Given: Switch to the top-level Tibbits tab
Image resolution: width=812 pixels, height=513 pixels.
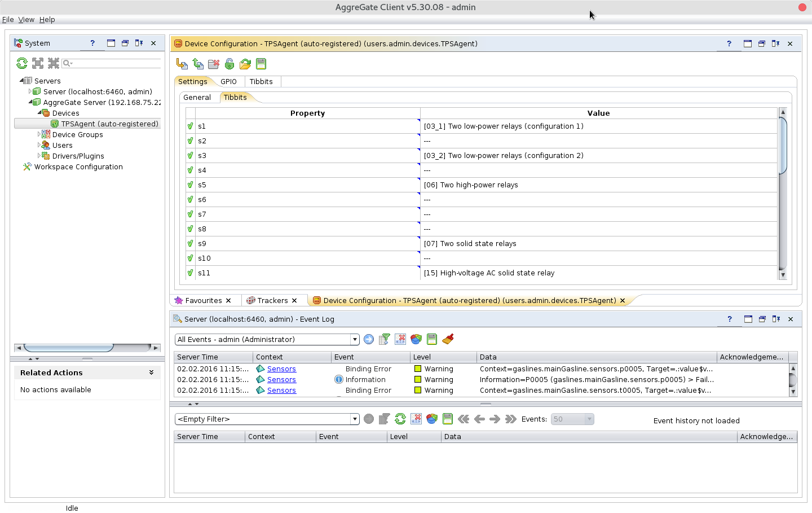Looking at the screenshot, I should pyautogui.click(x=261, y=81).
